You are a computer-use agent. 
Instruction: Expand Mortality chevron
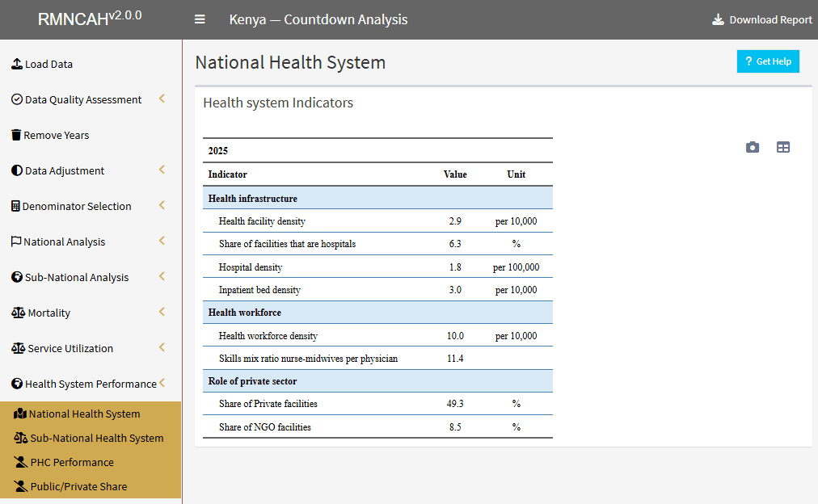162,311
